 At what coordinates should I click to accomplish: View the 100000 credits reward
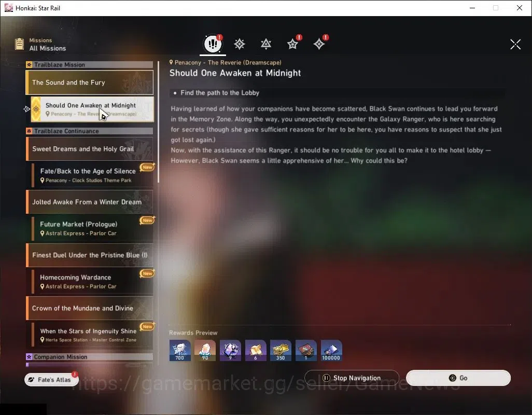331,351
